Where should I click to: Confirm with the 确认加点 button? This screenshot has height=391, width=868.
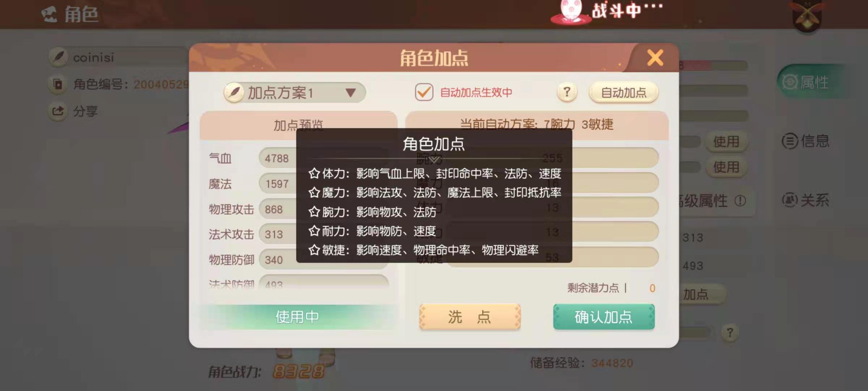coord(604,317)
